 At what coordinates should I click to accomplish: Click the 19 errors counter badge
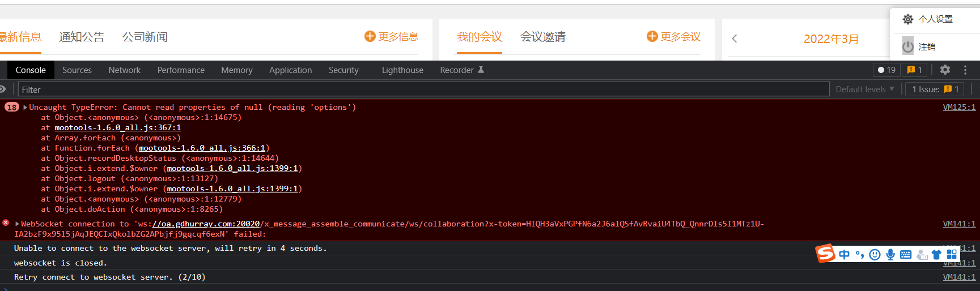pos(887,70)
